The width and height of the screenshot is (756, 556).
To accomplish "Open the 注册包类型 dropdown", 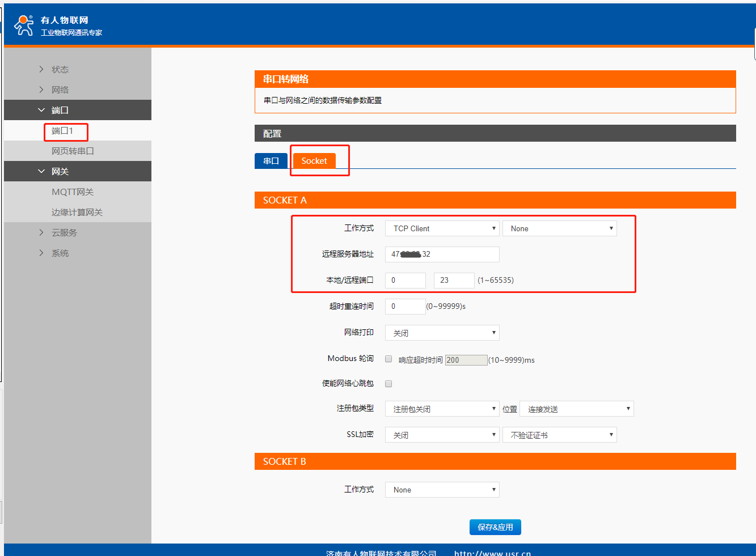I will point(442,409).
